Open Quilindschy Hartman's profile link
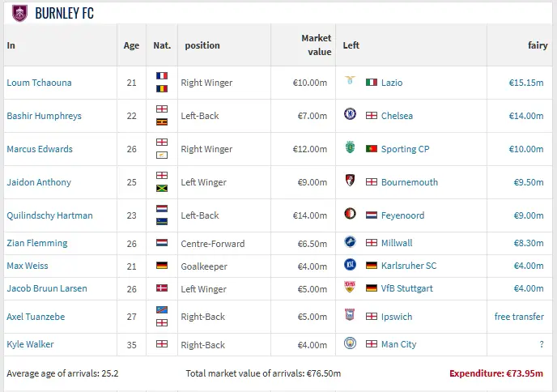Screen dimensions: 557x392 point(49,215)
